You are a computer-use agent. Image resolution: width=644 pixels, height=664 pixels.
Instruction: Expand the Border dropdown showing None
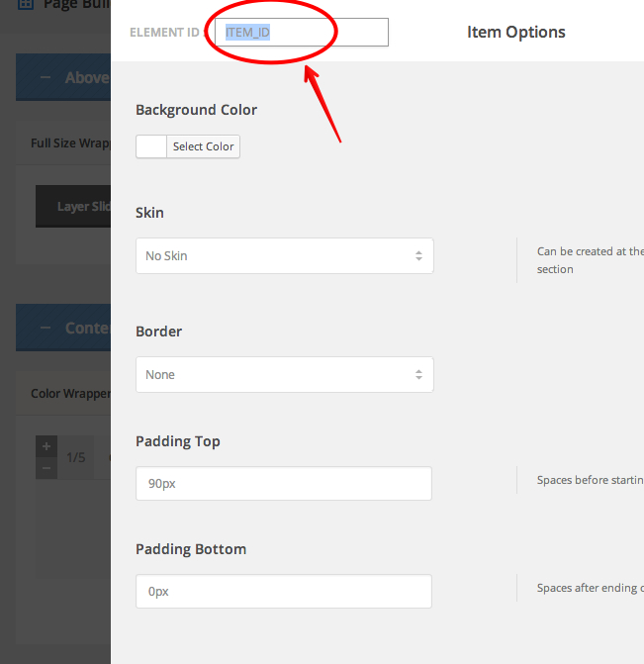tap(284, 375)
